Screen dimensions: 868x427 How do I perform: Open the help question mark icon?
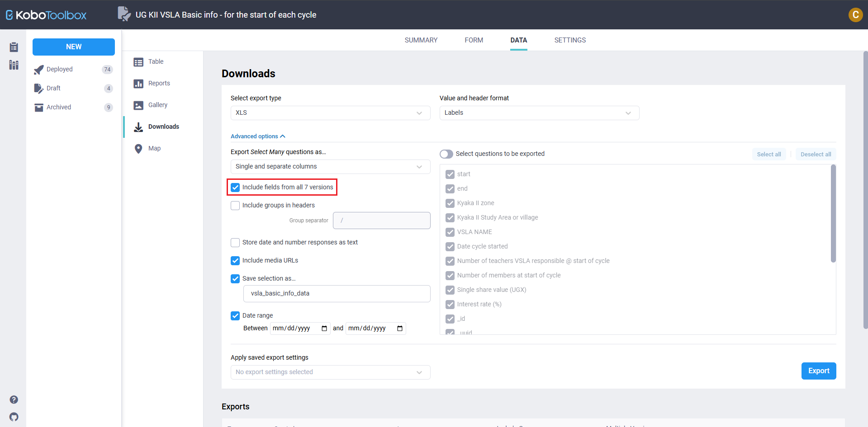[14, 399]
